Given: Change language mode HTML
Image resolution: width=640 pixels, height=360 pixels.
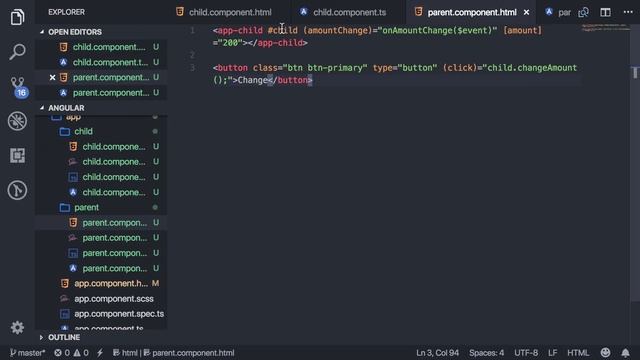Looking at the screenshot, I should tap(578, 353).
